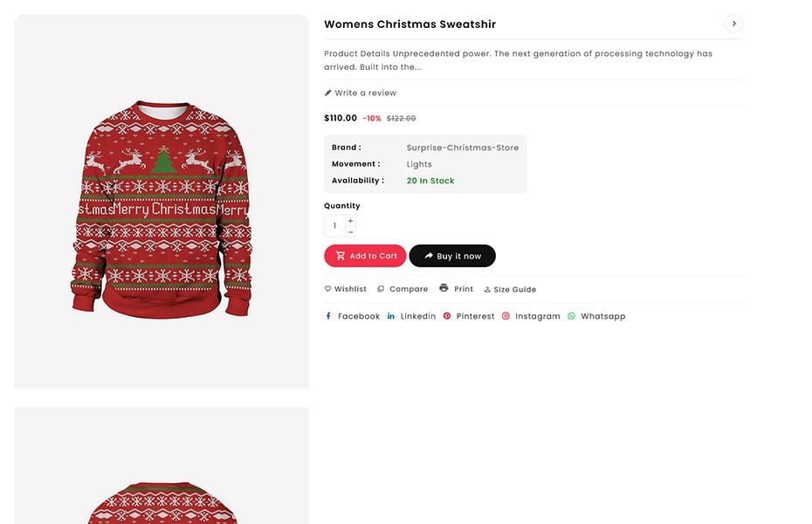
Task: Click the second sweatshirt image below
Action: (x=162, y=472)
